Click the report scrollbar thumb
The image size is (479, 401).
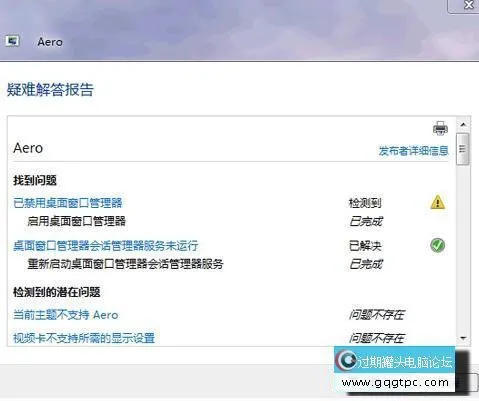click(x=463, y=149)
